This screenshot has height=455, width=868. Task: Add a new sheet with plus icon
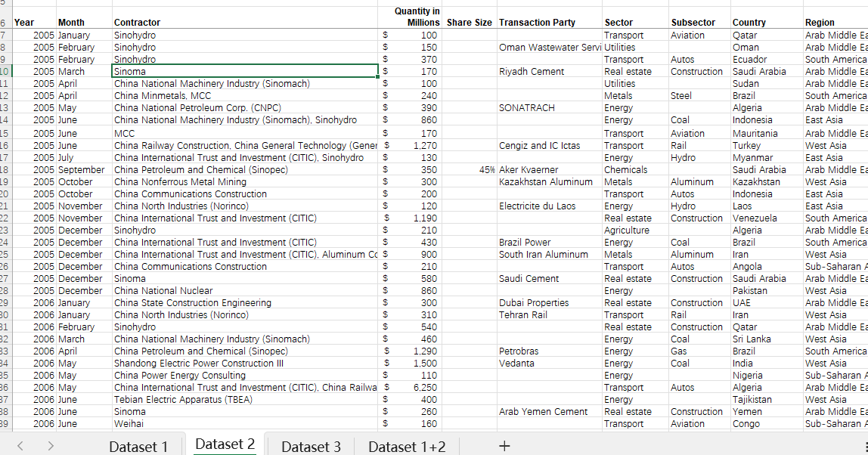click(x=504, y=446)
